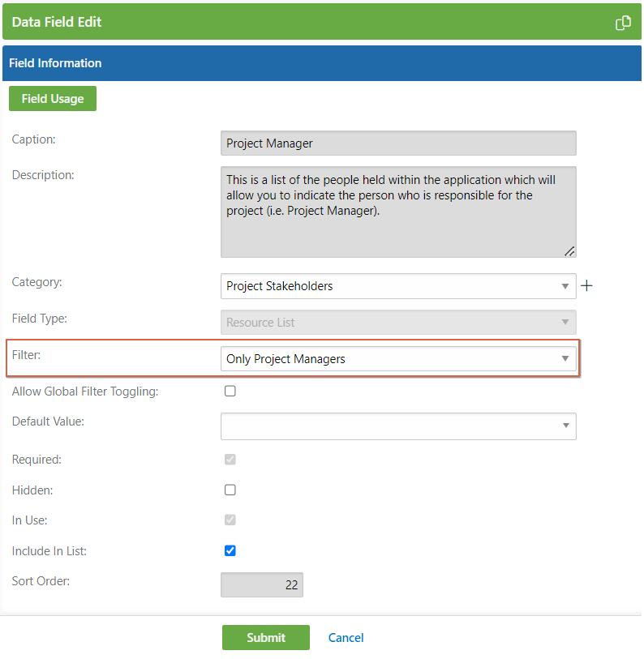Click the dropdown arrow on Default Value
Image resolution: width=644 pixels, height=659 pixels.
[565, 426]
